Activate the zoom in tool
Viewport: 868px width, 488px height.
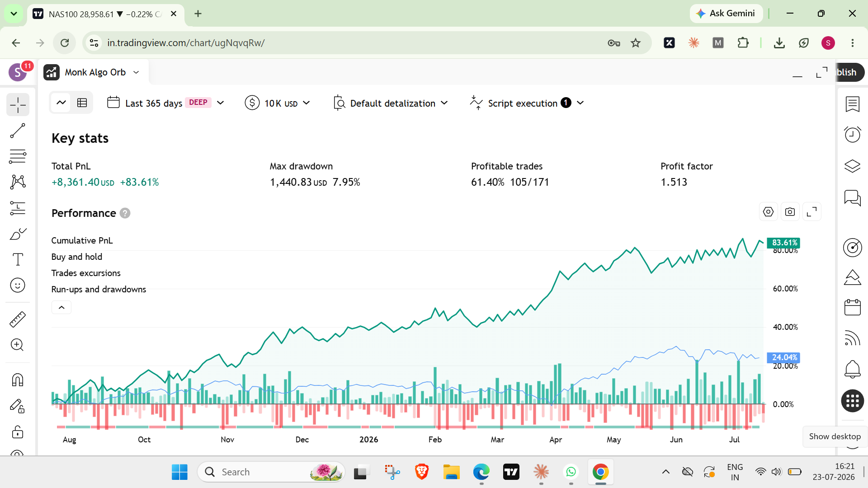click(18, 345)
